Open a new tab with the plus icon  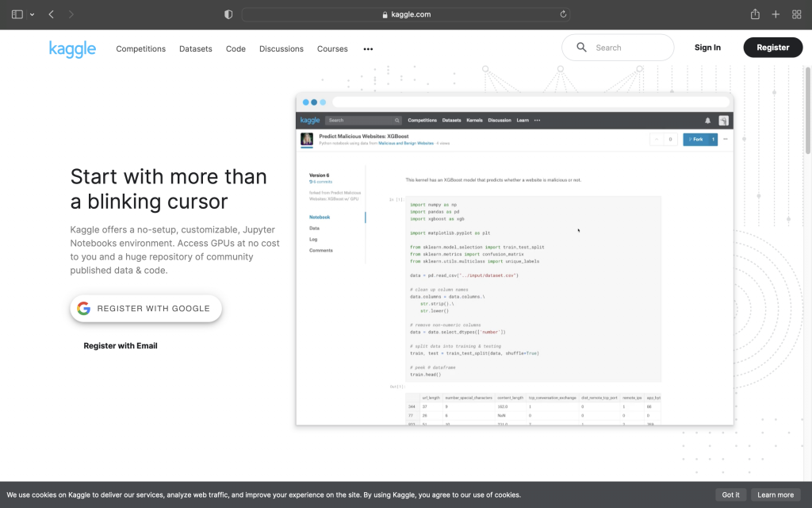point(776,14)
